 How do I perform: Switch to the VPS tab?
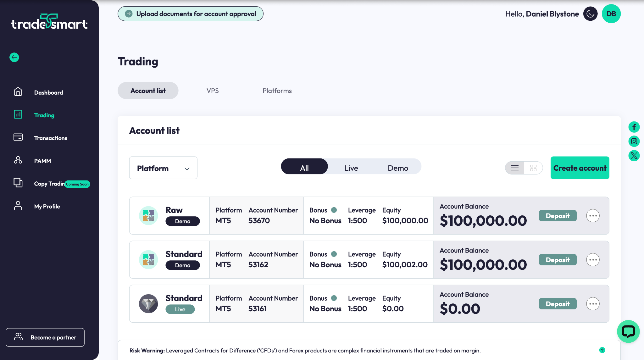click(x=213, y=91)
